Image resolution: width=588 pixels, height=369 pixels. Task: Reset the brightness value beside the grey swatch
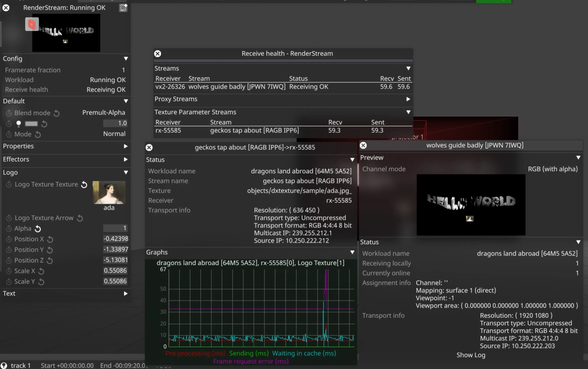[44, 124]
